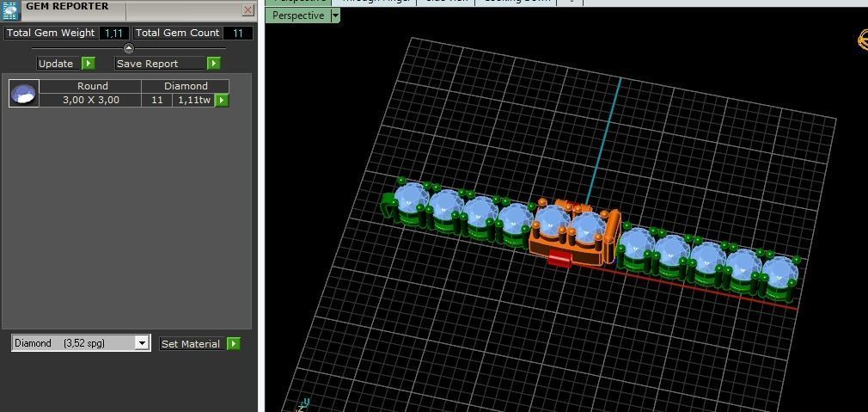Click the 1,11tw total weight cell
The image size is (868, 412).
click(x=193, y=101)
